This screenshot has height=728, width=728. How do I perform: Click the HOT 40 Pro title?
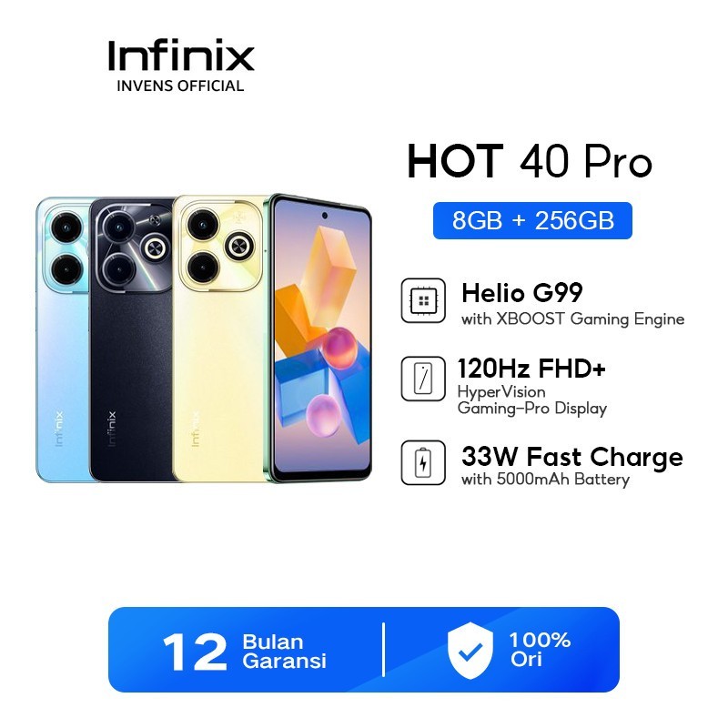[x=530, y=162]
